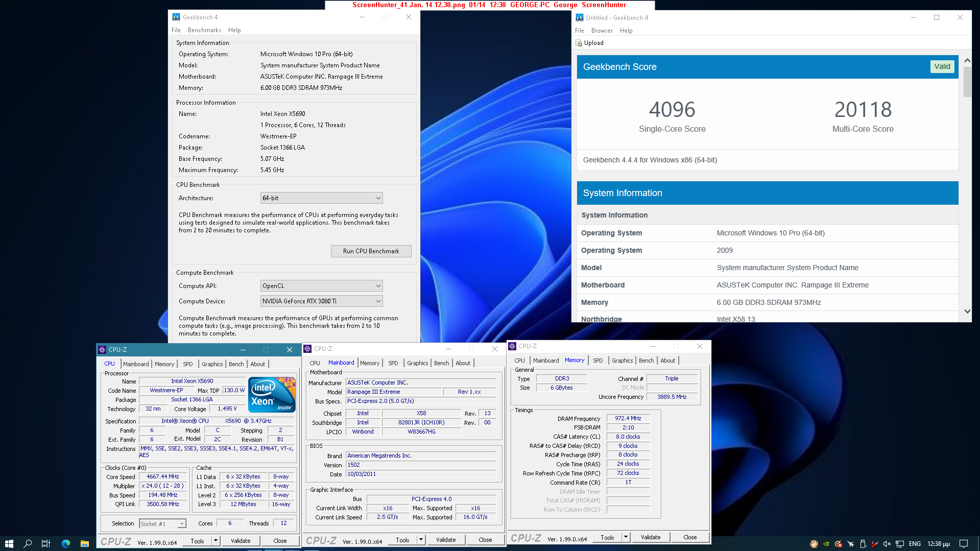Click Geekbench 4 window title icon
The height and width of the screenshot is (551, 980).
click(x=176, y=17)
